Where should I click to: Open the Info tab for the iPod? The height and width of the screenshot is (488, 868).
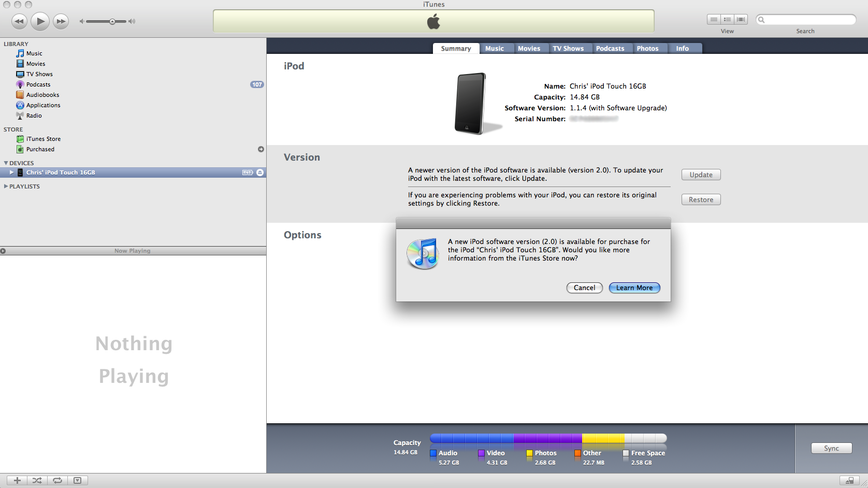coord(683,48)
